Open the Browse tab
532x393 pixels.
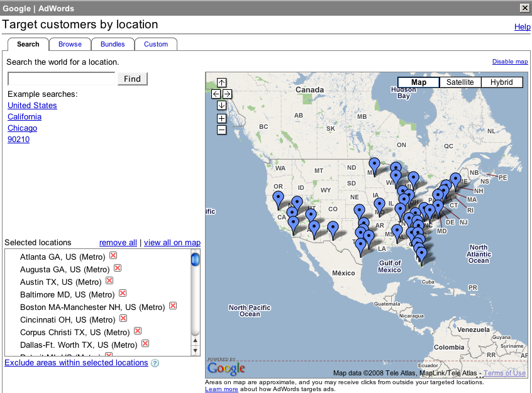point(70,44)
